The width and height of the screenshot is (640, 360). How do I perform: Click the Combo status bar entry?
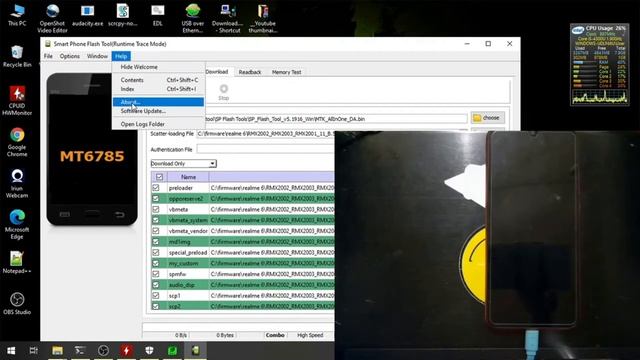pyautogui.click(x=275, y=335)
